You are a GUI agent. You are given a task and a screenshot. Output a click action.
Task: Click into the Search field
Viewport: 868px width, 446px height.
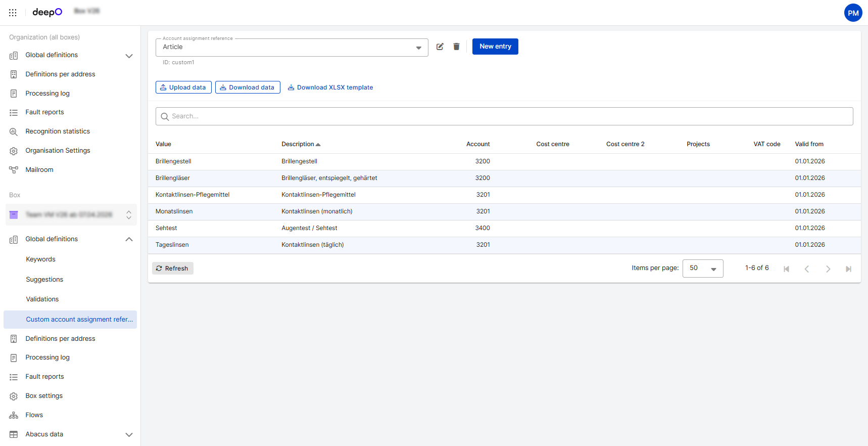[x=504, y=116]
